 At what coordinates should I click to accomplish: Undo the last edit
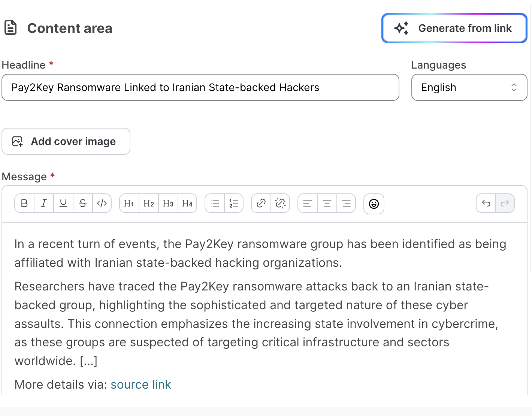(x=486, y=203)
